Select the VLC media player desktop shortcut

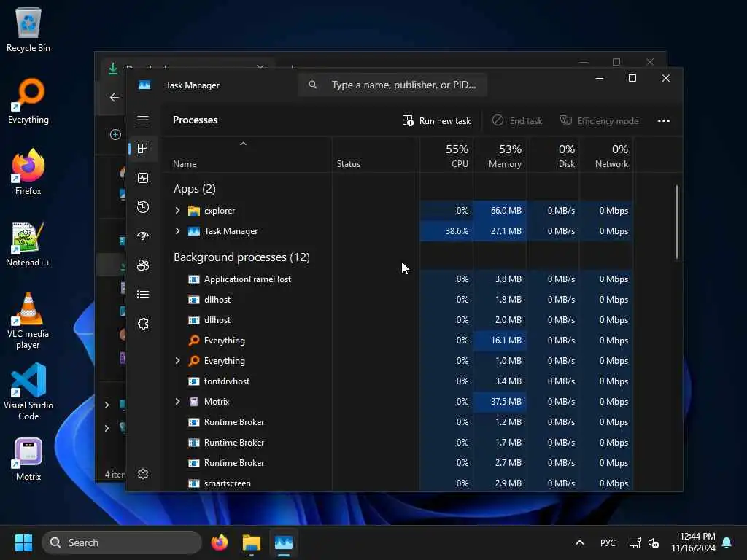(28, 321)
